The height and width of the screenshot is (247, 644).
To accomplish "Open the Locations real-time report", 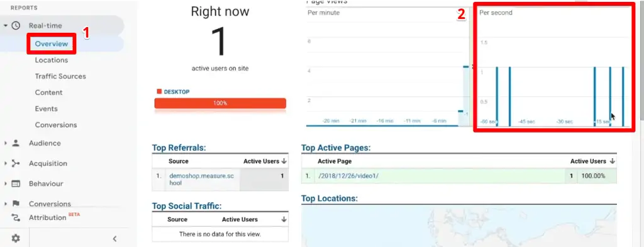I will coord(52,60).
